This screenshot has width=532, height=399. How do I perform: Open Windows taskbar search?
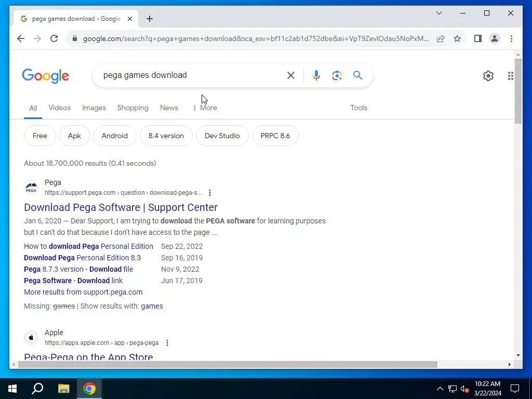(x=37, y=389)
